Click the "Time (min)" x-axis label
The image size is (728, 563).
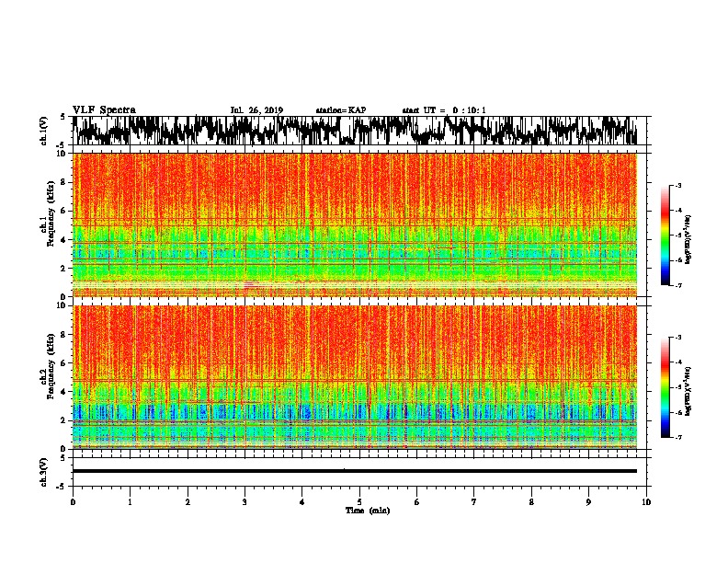tap(368, 511)
